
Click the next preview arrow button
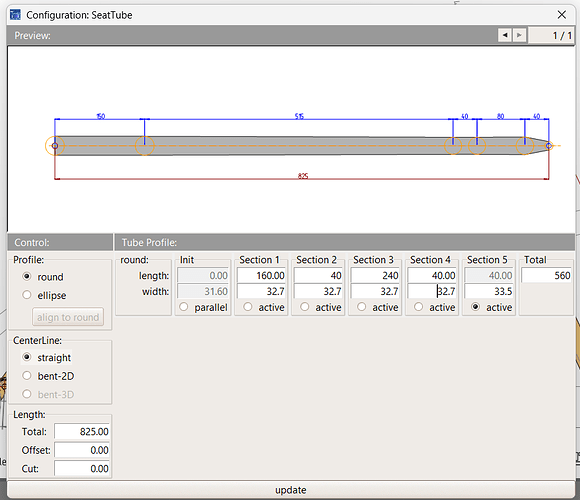coord(519,35)
